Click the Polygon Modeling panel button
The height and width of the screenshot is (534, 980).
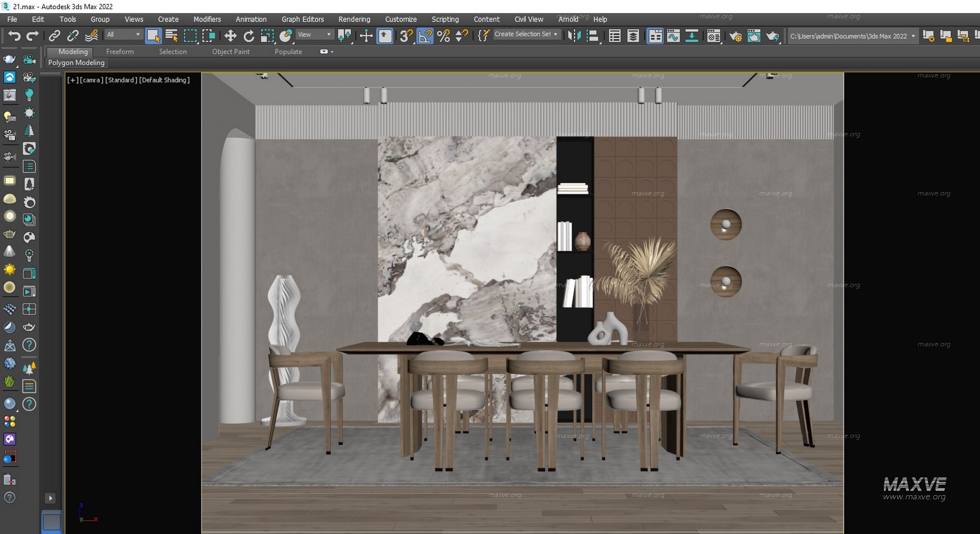[x=76, y=63]
